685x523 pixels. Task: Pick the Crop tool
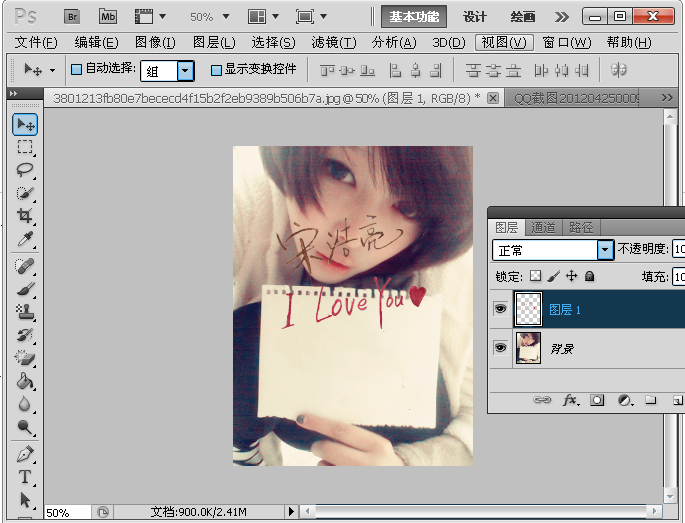(x=25, y=216)
